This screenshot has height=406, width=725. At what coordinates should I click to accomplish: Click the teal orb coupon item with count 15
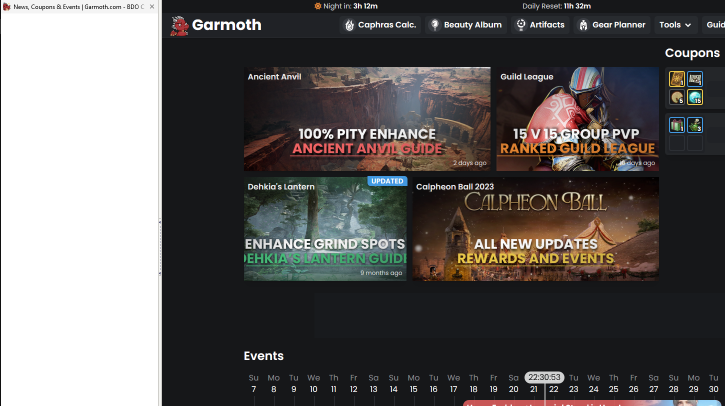tap(695, 97)
